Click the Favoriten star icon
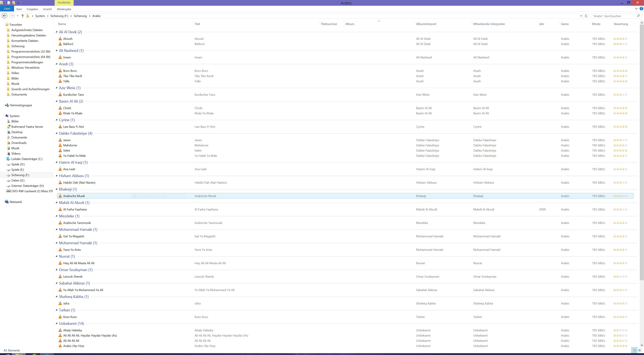644x355 pixels. point(7,25)
